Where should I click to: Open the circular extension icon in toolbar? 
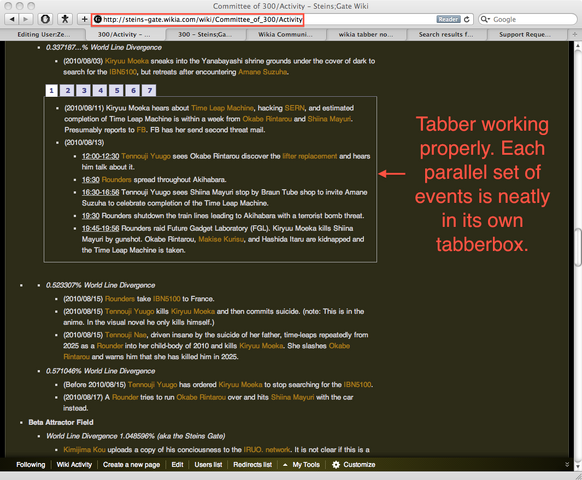coord(45,19)
